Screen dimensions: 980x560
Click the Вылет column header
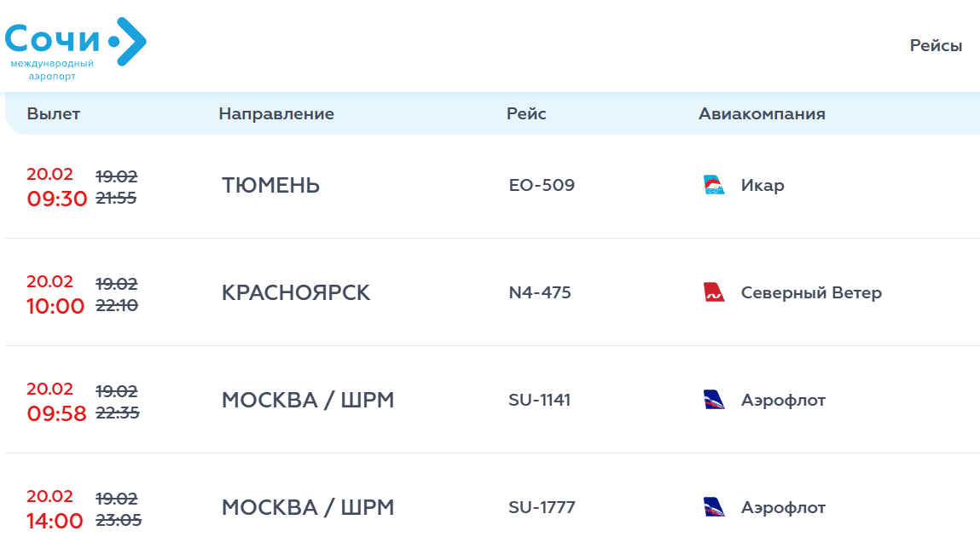53,114
